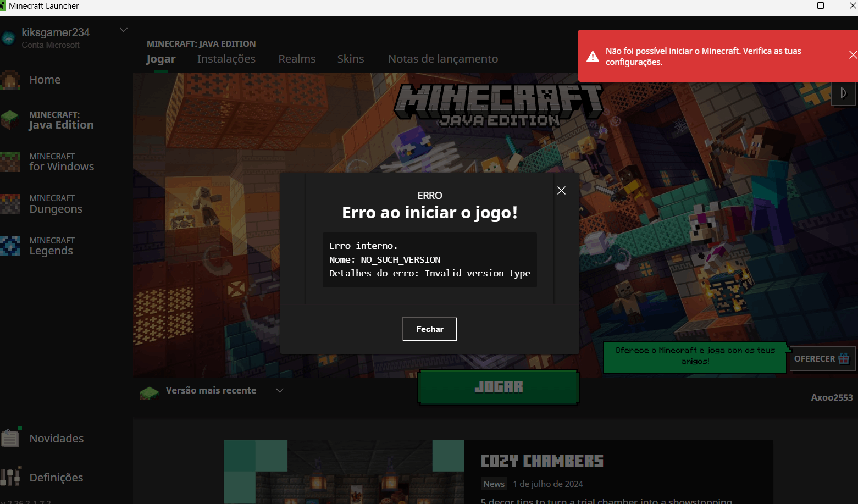Open the Cozy Chambers news thumbnail
The height and width of the screenshot is (504, 858).
tap(344, 472)
